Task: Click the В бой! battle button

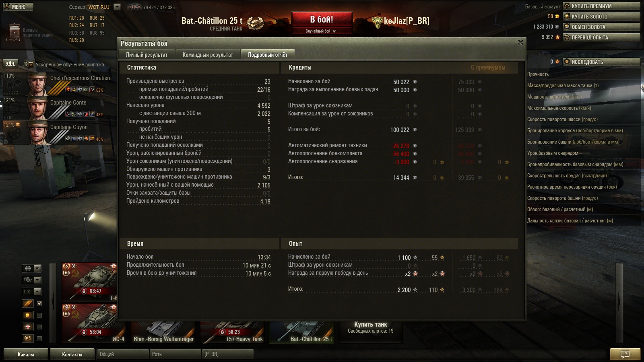Action: click(322, 20)
